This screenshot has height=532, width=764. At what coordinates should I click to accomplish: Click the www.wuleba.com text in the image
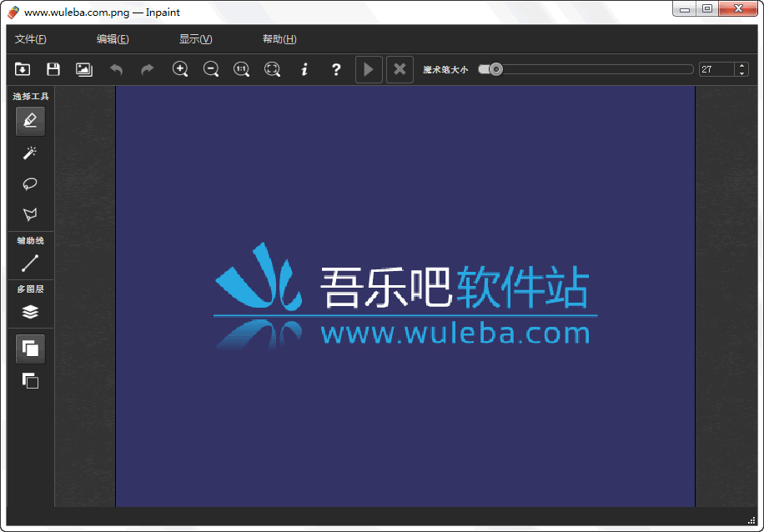[455, 334]
